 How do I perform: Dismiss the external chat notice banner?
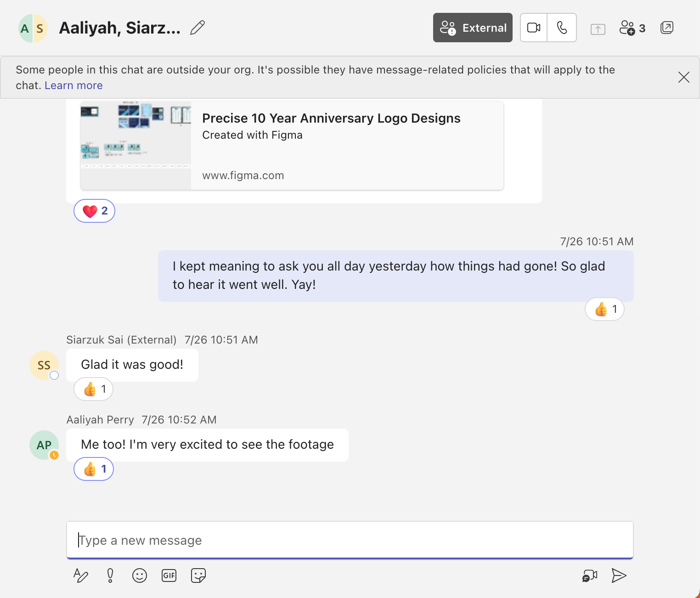tap(684, 77)
